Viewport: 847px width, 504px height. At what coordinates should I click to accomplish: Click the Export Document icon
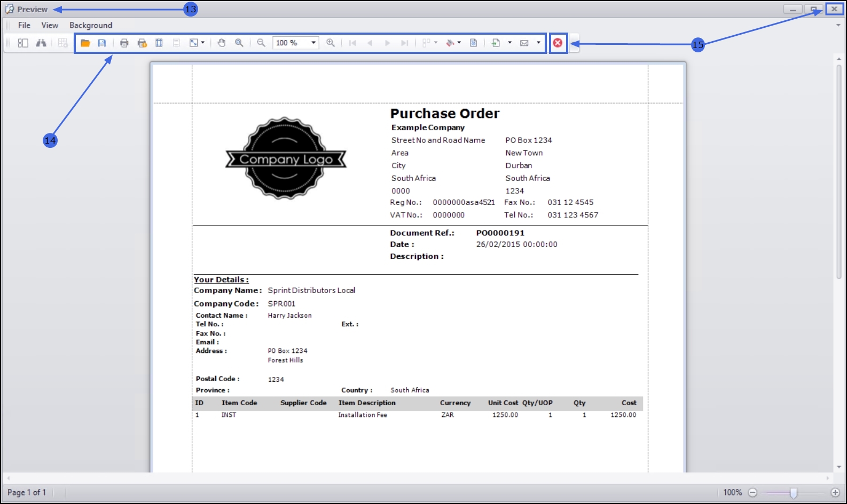496,43
